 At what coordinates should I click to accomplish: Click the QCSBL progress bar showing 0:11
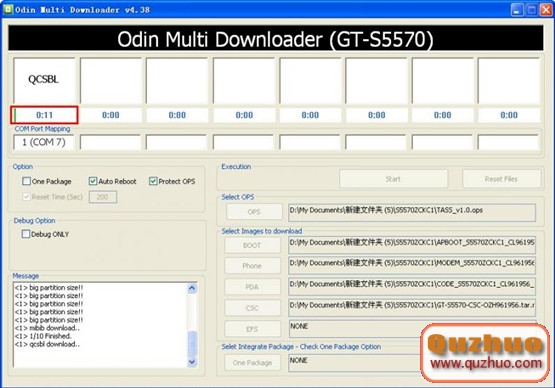(44, 115)
